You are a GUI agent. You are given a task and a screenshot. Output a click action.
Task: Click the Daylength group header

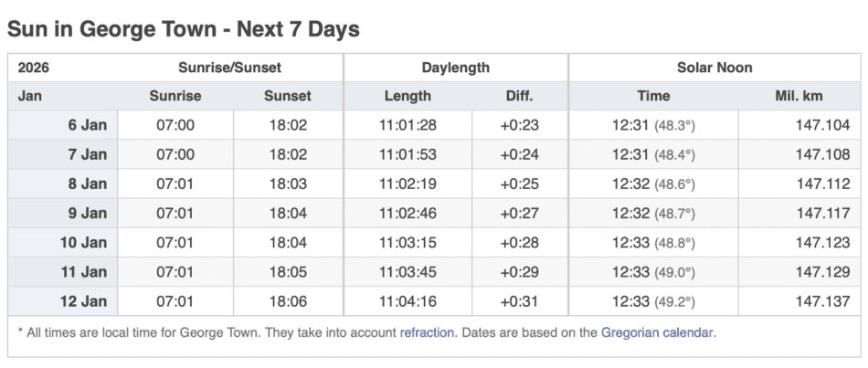tap(455, 68)
